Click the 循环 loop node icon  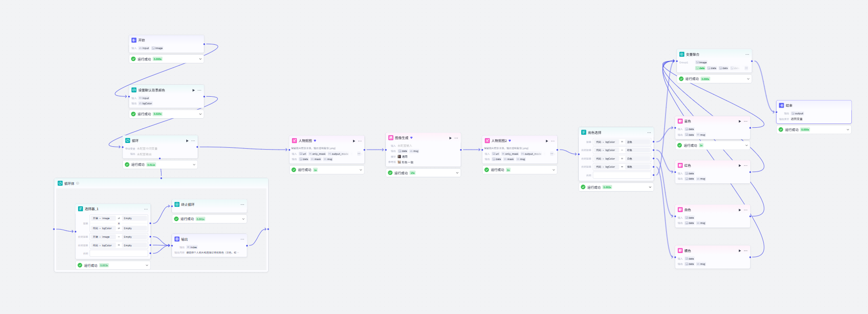pyautogui.click(x=128, y=141)
